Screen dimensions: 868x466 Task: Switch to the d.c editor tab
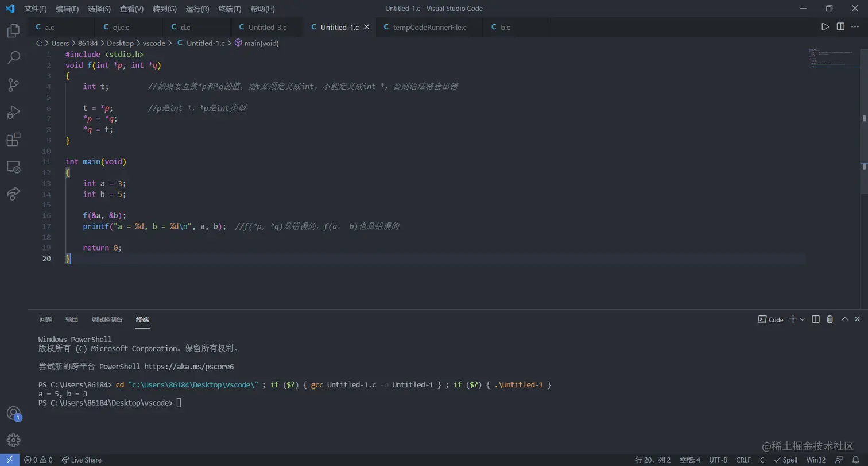click(197, 27)
